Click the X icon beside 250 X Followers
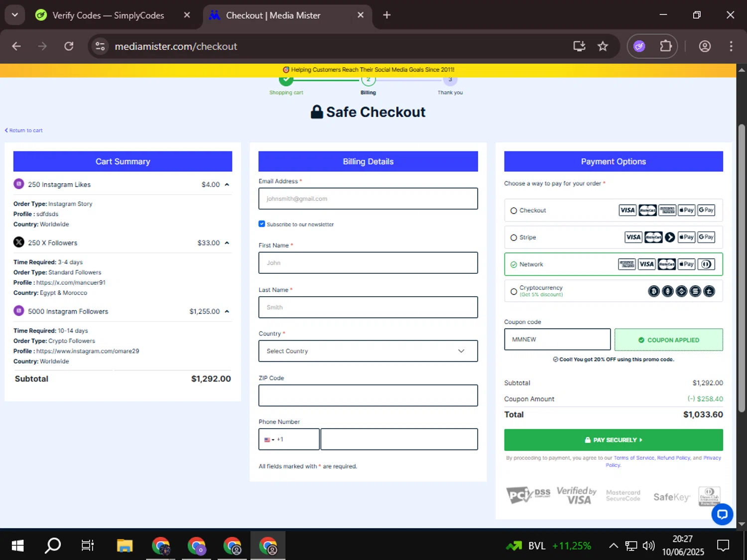The image size is (747, 560). 19,242
